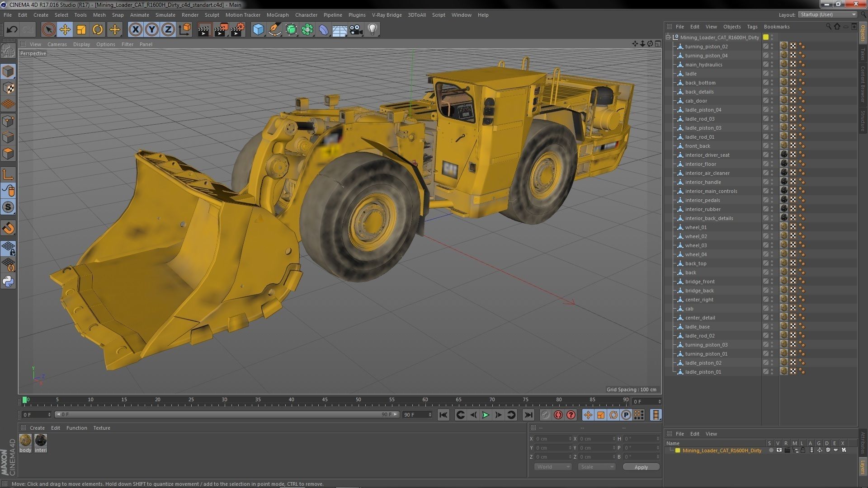Toggle Snap (S) icon in left sidebar
Viewport: 868px width, 488px height.
coord(8,207)
